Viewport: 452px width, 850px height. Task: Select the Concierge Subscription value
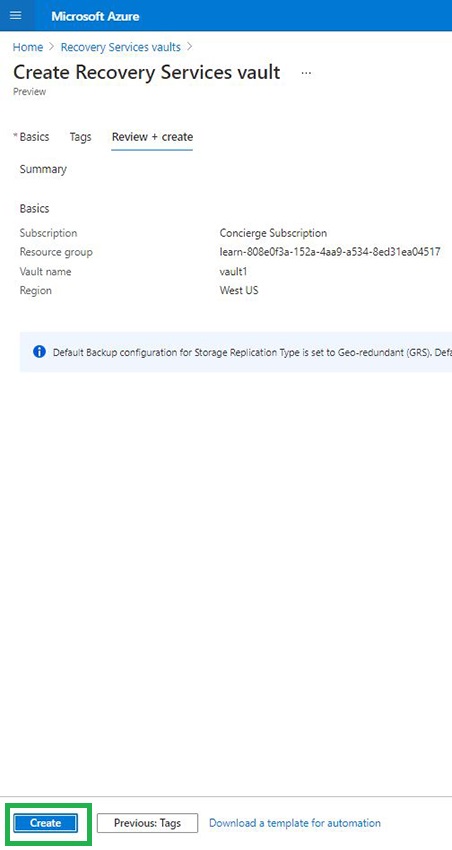(x=273, y=233)
